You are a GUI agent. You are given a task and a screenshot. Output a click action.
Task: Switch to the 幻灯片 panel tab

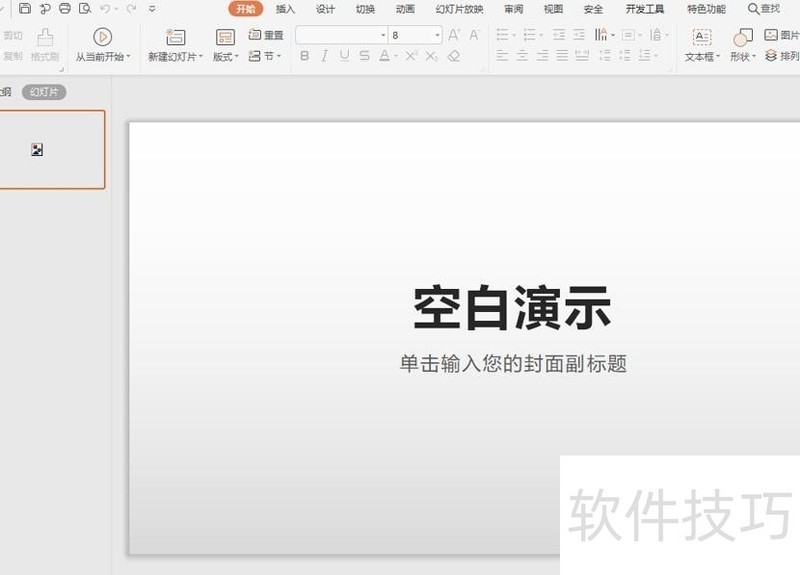coord(44,92)
